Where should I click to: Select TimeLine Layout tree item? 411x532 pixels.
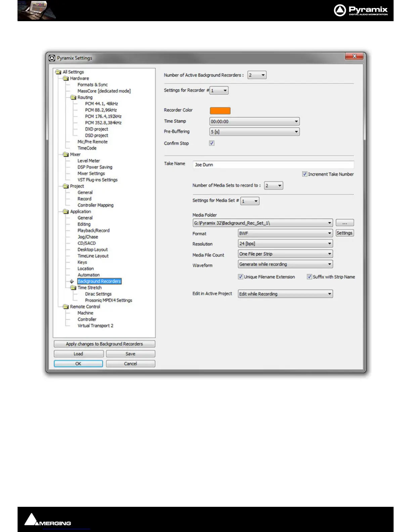point(93,256)
